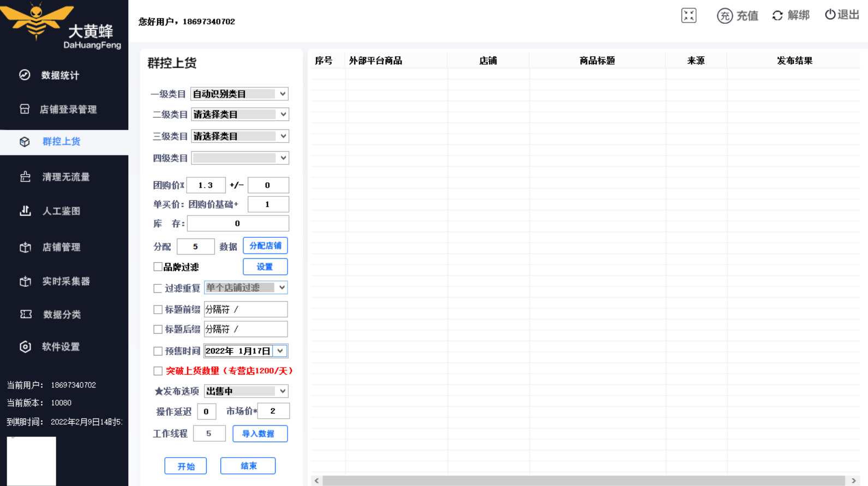Open the 预售时间 date picker dropdown
The image size is (868, 486).
(x=280, y=351)
